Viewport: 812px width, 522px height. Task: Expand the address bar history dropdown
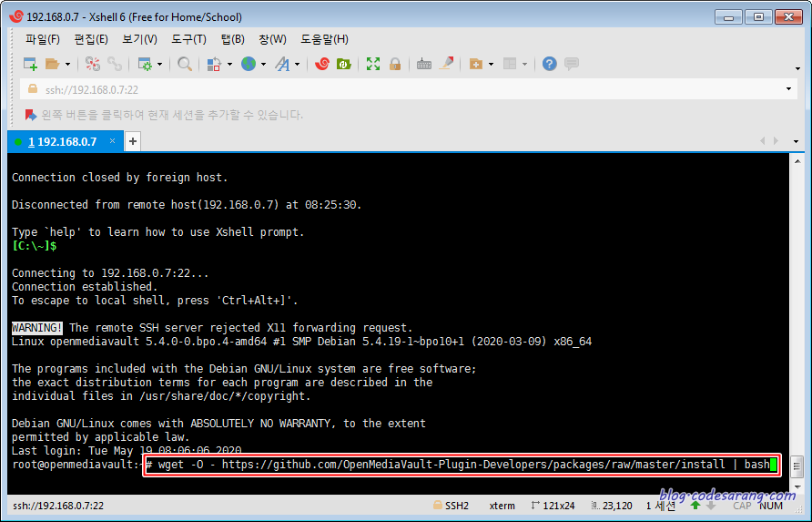(788, 89)
